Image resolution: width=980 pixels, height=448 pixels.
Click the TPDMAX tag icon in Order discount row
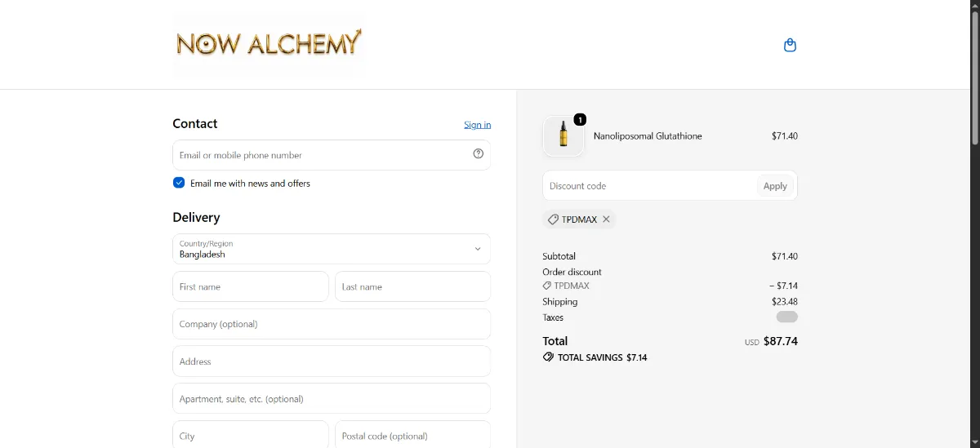click(x=547, y=286)
